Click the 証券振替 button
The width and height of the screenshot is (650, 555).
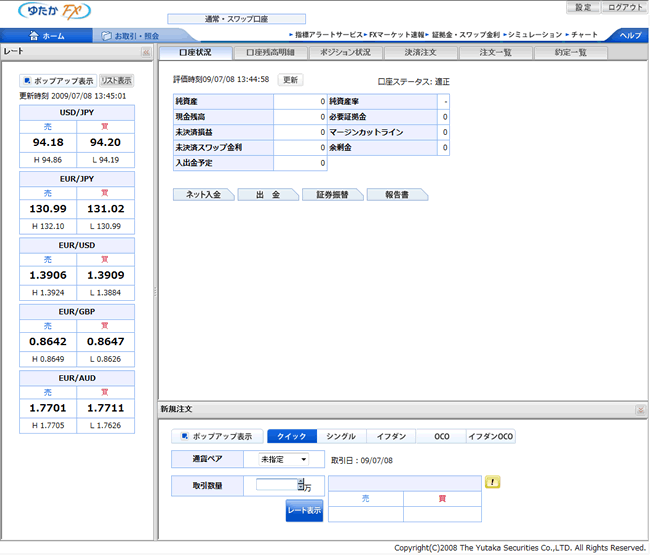pos(332,195)
